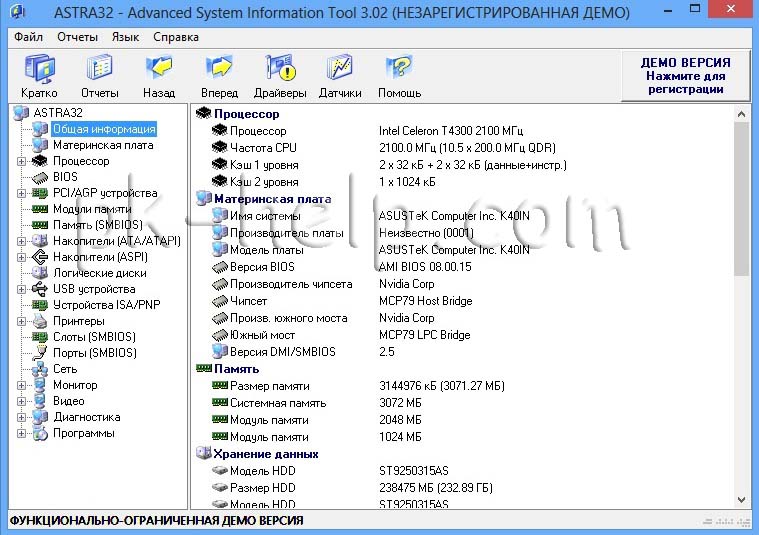Select Логические диски in the tree
Screen dimensions: 759x535
tap(99, 273)
